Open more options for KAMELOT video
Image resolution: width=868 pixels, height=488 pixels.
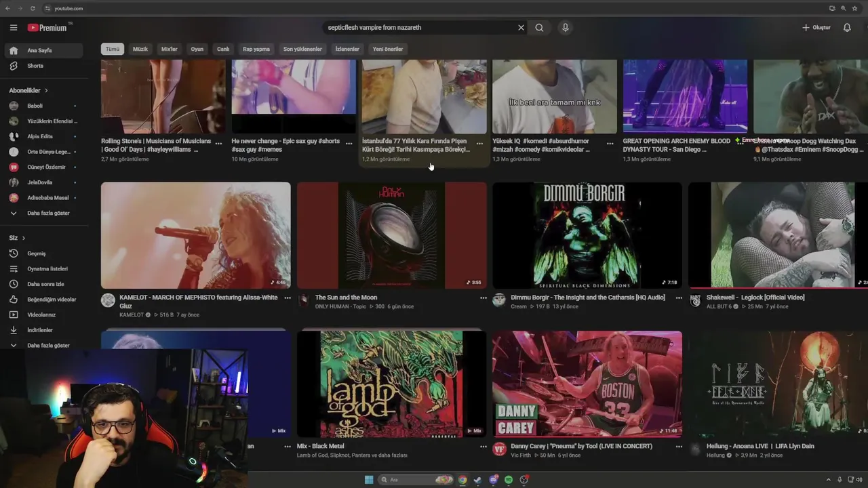(288, 298)
